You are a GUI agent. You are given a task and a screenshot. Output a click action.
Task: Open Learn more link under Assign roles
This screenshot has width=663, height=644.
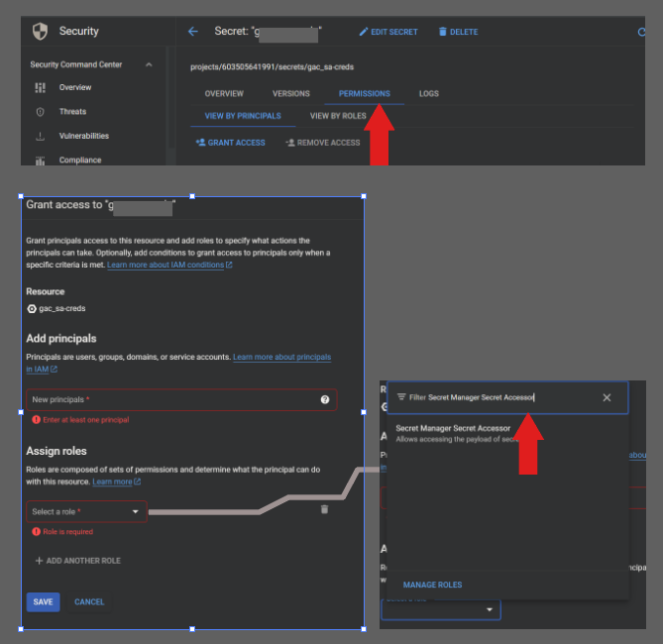click(117, 483)
